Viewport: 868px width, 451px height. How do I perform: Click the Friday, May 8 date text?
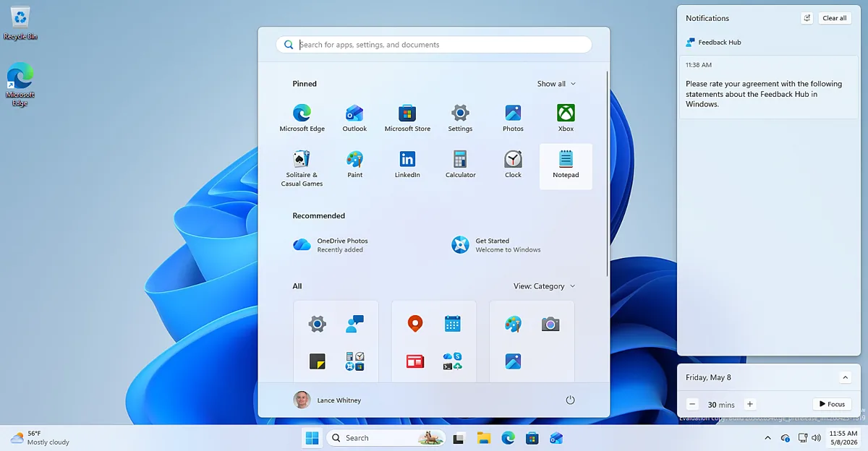point(708,377)
